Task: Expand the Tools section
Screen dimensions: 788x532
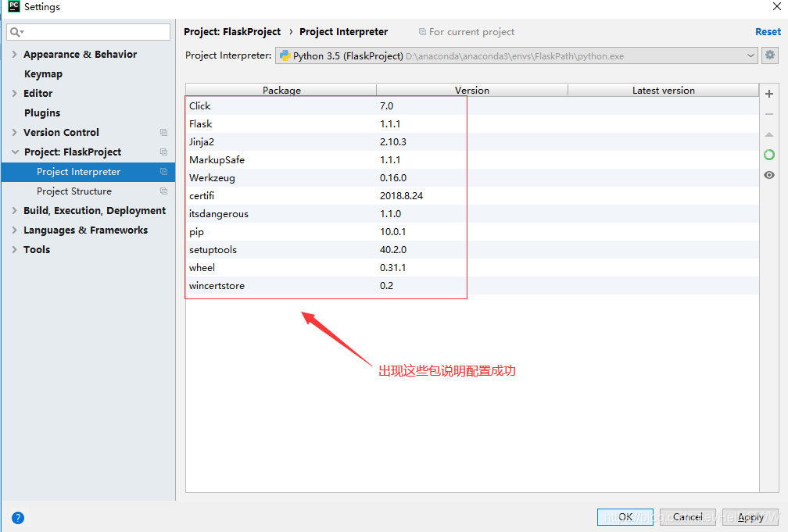Action: click(x=15, y=250)
